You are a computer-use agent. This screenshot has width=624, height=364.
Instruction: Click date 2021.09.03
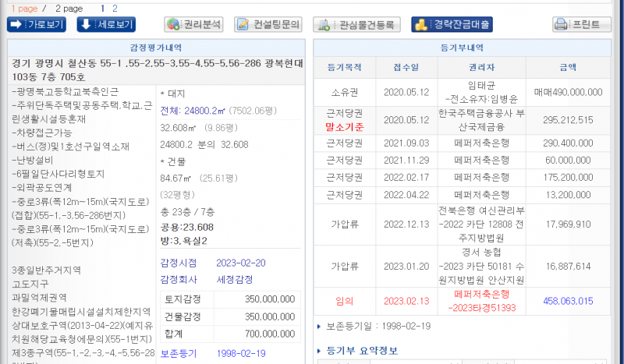click(x=406, y=143)
